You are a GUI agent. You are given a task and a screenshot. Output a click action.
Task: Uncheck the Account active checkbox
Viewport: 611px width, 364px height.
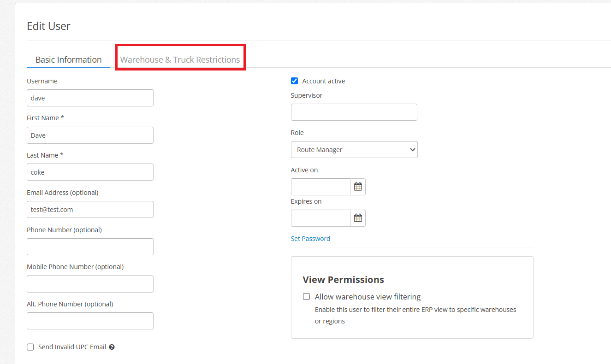pyautogui.click(x=295, y=81)
